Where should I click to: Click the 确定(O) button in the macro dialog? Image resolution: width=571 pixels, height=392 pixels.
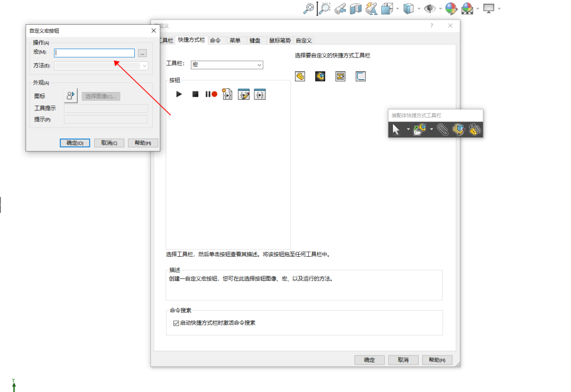point(75,143)
